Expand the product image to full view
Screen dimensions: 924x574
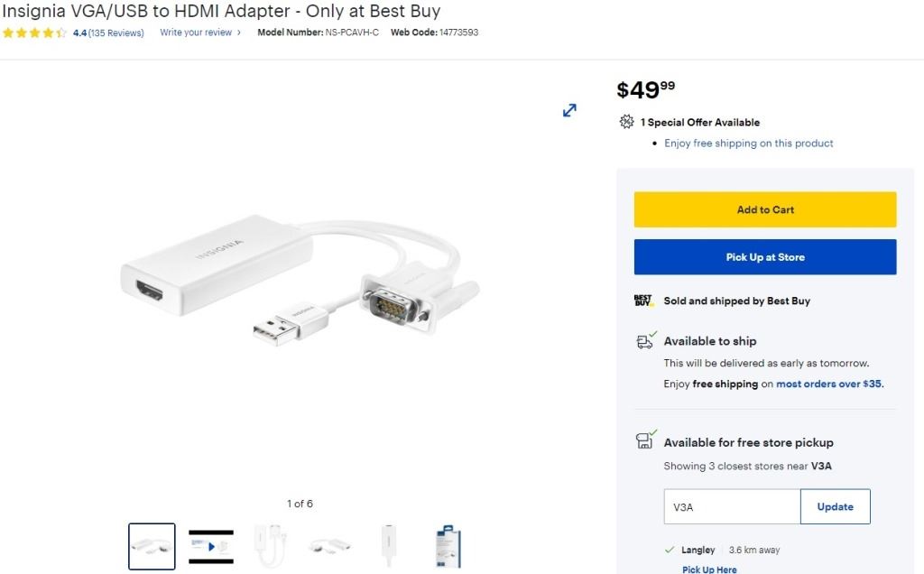pos(569,110)
